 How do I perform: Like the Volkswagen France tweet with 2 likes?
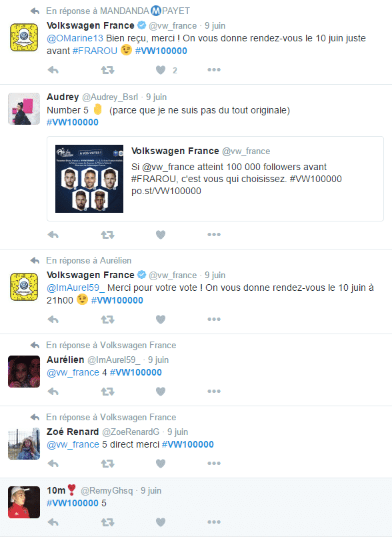[x=161, y=70]
